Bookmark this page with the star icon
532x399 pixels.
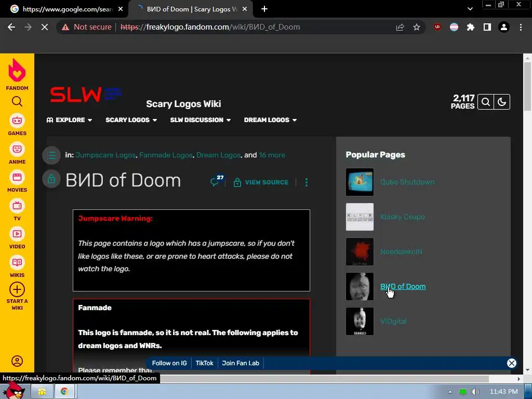(x=417, y=27)
